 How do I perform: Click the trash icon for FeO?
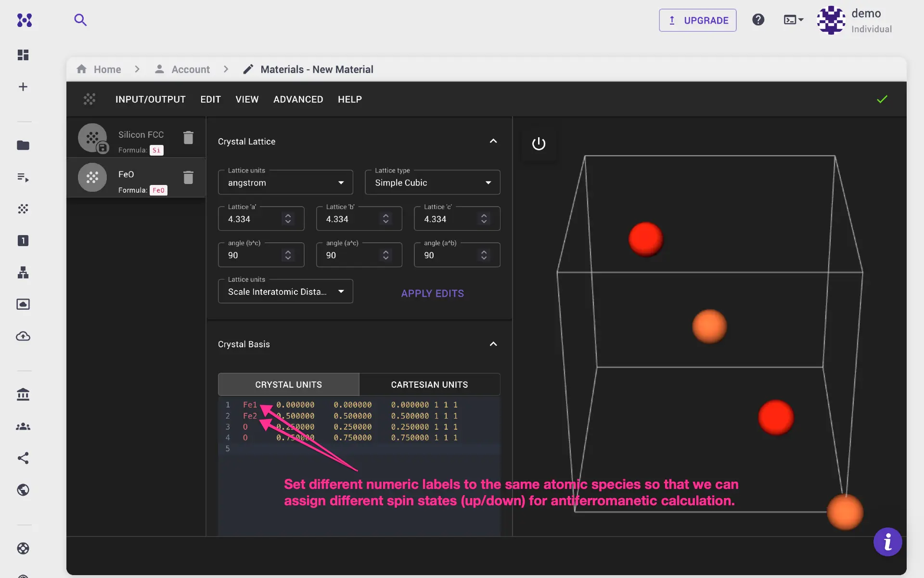coord(188,178)
